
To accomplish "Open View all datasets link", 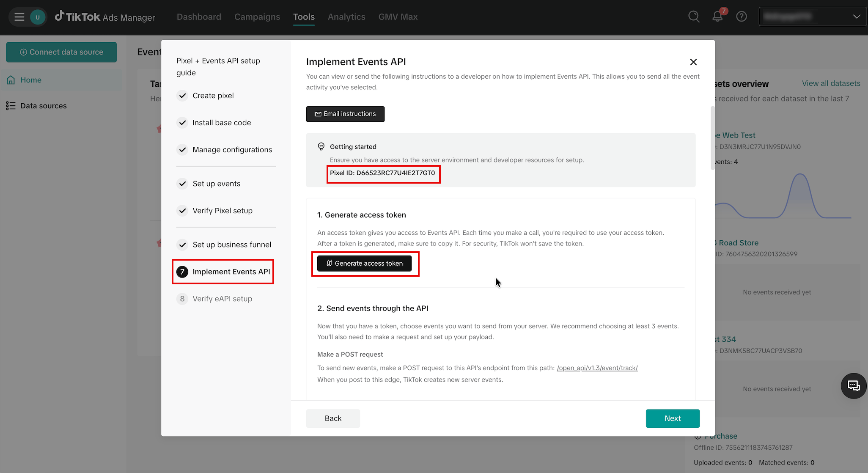I will click(831, 83).
